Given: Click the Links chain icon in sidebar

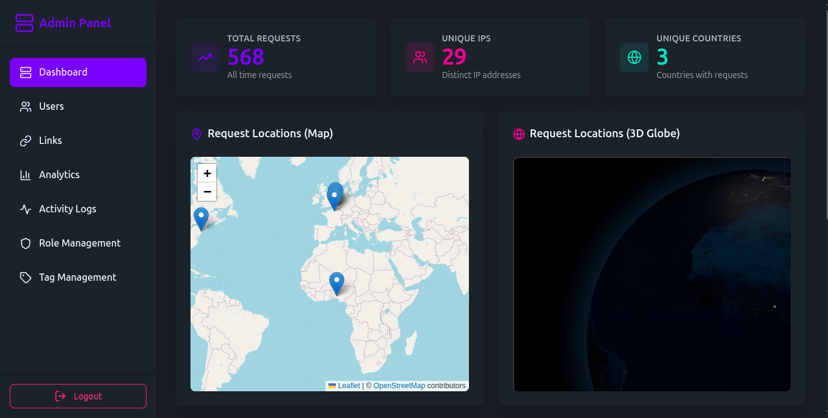Looking at the screenshot, I should [25, 141].
